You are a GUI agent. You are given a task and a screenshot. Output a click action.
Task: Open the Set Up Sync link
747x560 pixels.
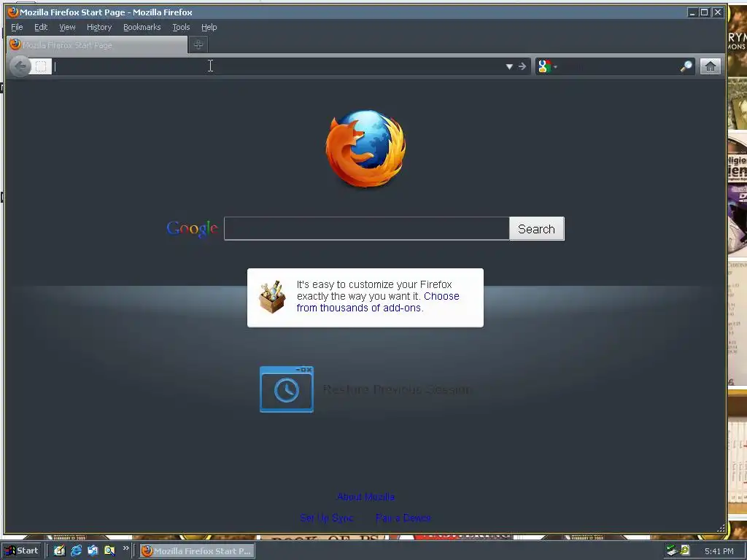pos(327,518)
